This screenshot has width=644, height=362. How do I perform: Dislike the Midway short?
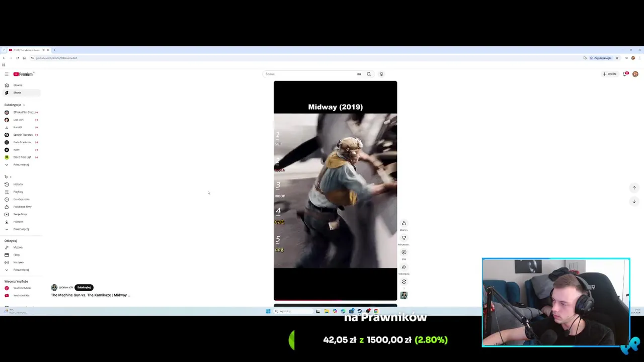(x=404, y=238)
